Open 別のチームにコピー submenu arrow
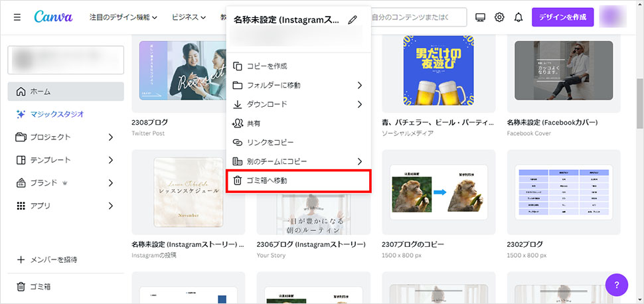 pyautogui.click(x=360, y=161)
